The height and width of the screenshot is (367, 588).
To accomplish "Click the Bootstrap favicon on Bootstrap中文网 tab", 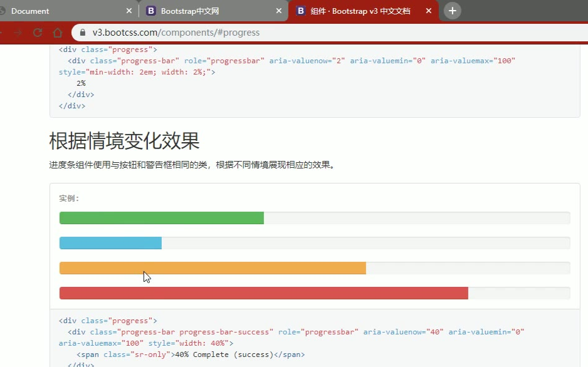I will click(x=151, y=11).
